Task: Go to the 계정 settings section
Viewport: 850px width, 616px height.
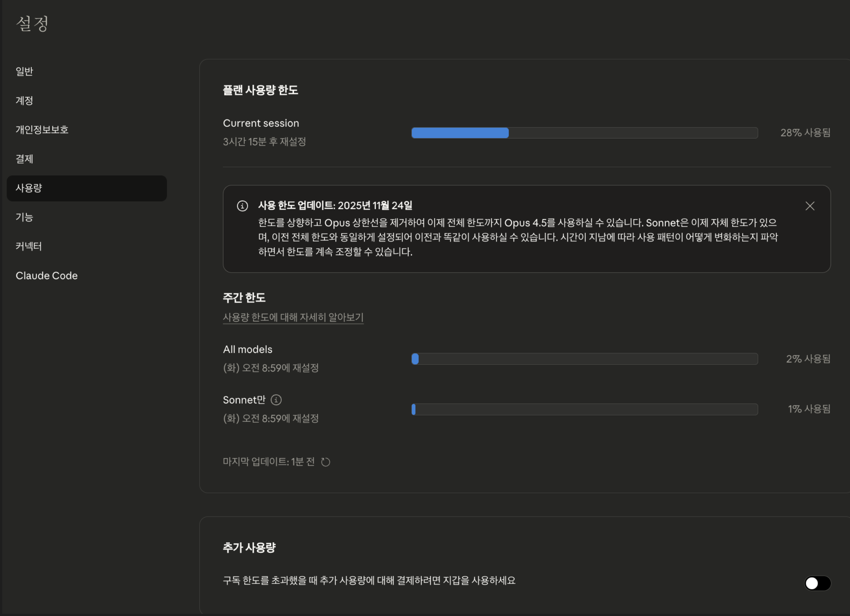Action: tap(24, 100)
